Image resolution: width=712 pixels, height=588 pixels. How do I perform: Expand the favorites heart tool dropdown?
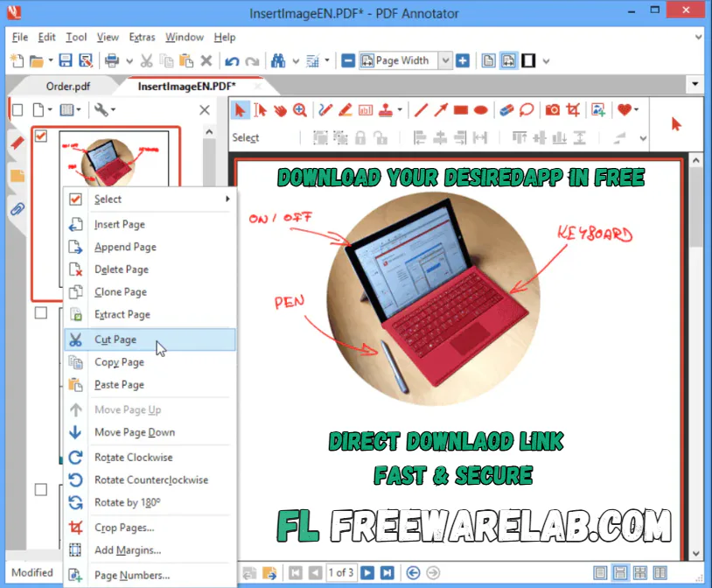click(636, 109)
